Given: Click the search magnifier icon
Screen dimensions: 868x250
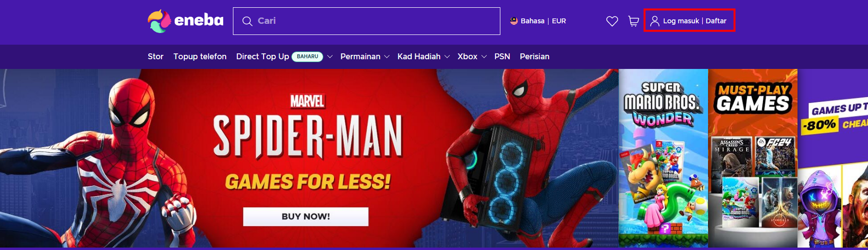Looking at the screenshot, I should (247, 21).
